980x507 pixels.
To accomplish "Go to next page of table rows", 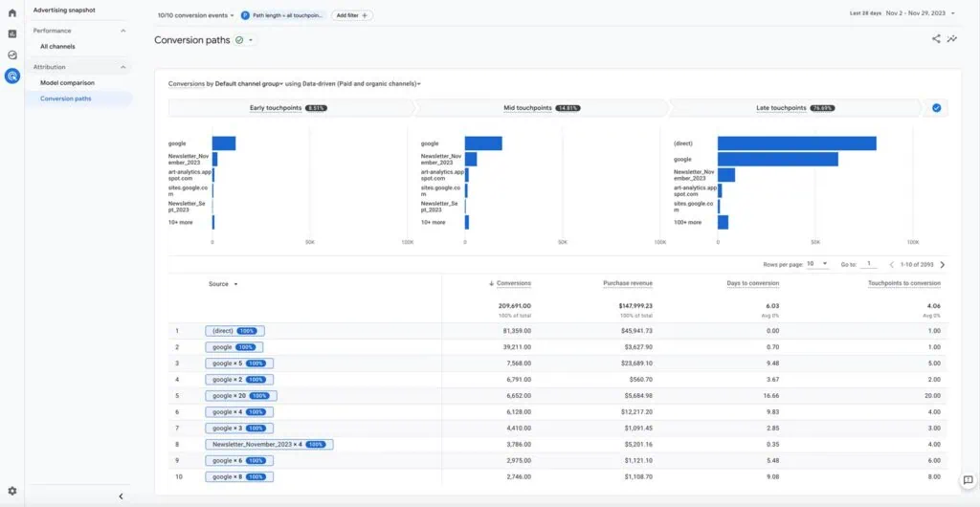I will (x=943, y=264).
